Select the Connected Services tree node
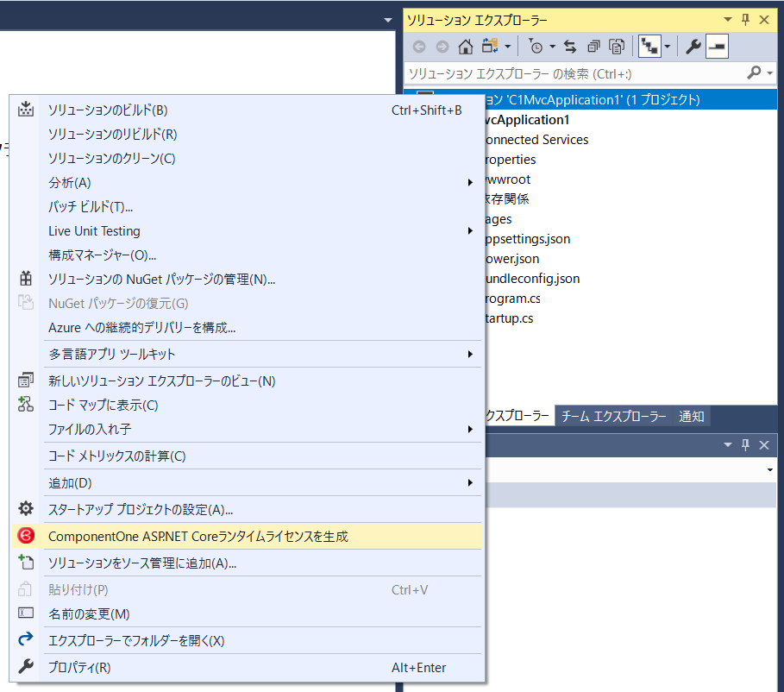784x692 pixels. pyautogui.click(x=536, y=140)
